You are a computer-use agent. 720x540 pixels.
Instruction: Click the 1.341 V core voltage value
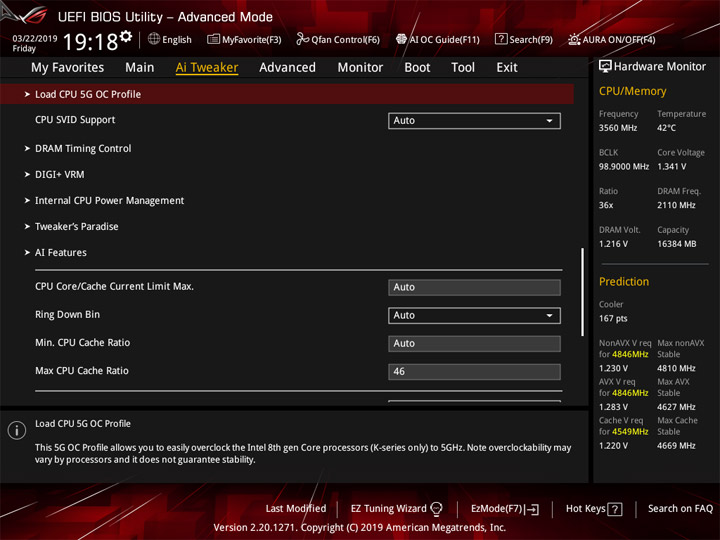pyautogui.click(x=671, y=166)
